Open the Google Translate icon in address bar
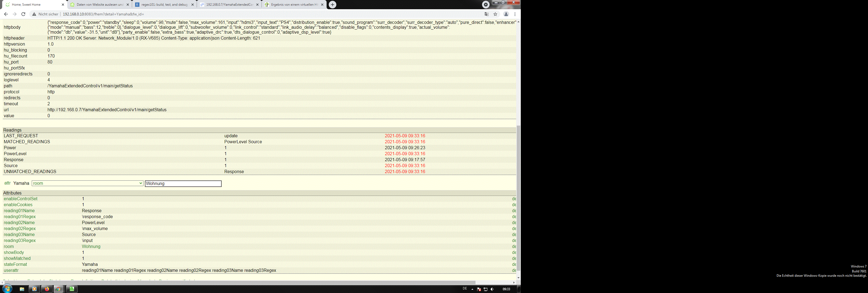This screenshot has height=293, width=868. 486,14
